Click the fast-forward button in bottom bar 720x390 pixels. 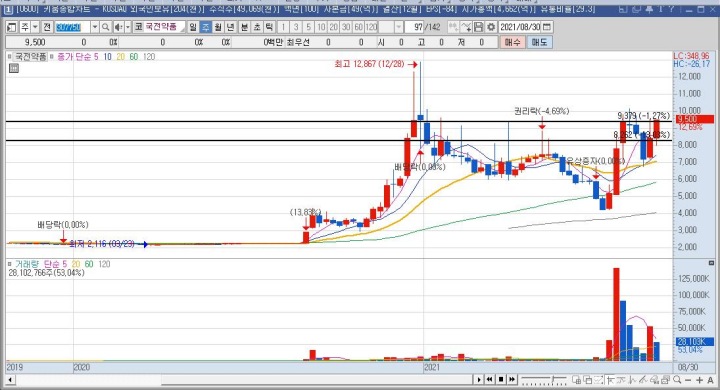pos(512,379)
